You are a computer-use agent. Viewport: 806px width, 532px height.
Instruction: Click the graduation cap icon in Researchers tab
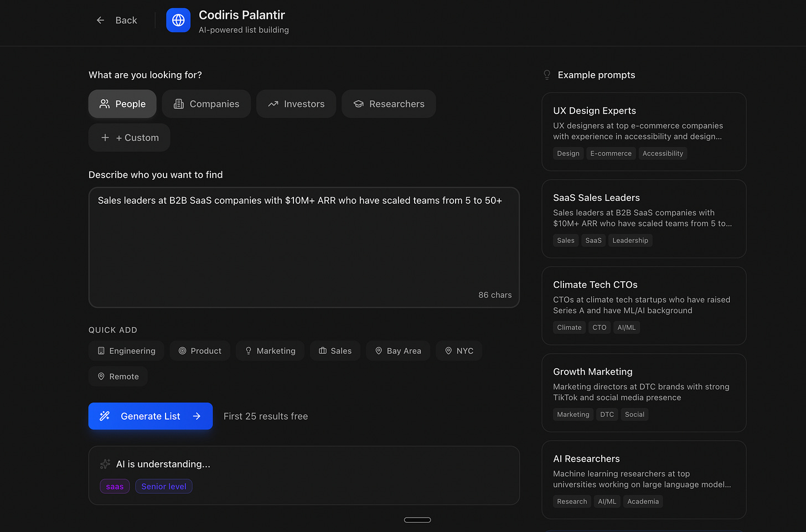pyautogui.click(x=359, y=104)
